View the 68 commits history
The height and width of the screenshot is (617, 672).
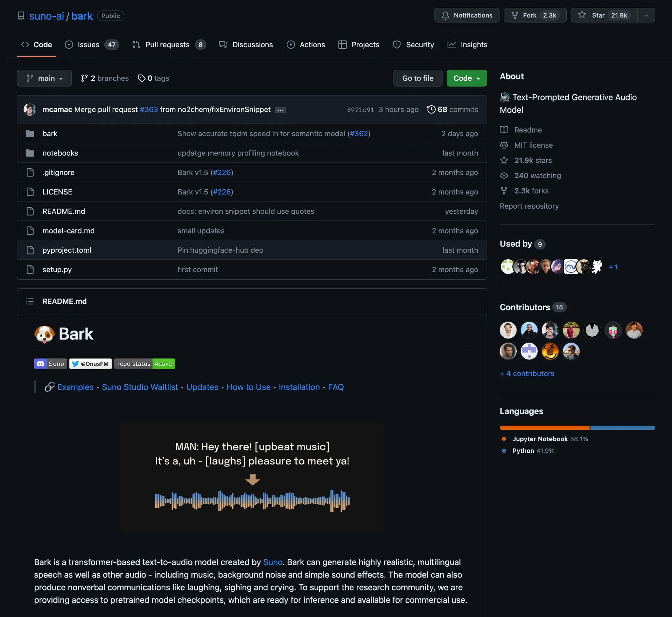click(452, 110)
